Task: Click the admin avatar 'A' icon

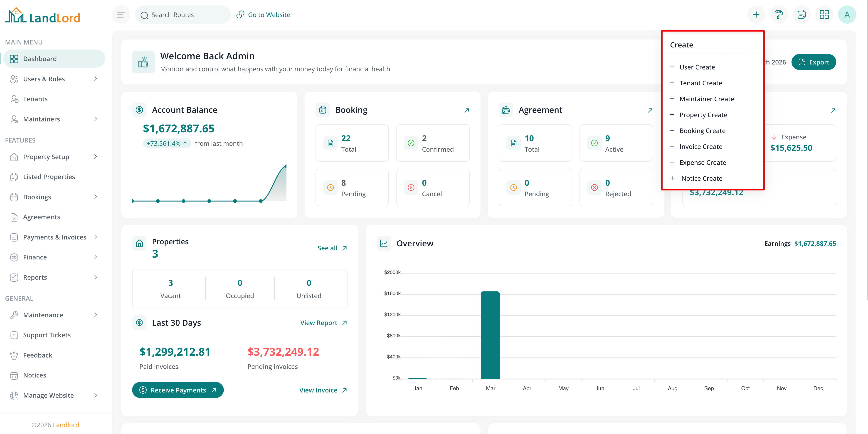Action: pos(847,15)
